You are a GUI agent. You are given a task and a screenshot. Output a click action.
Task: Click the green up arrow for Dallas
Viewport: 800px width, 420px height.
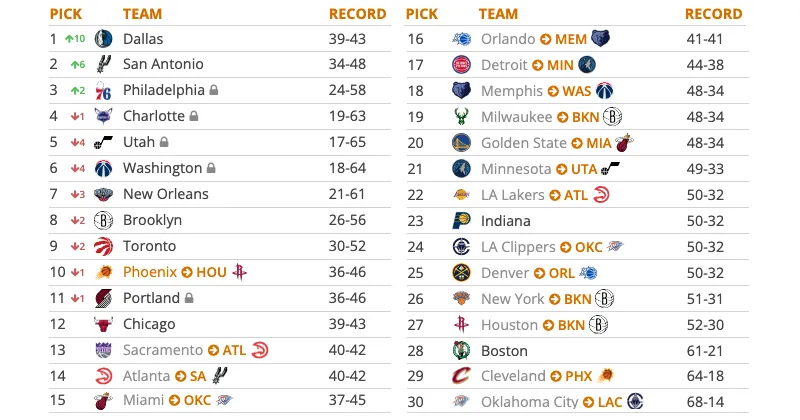pyautogui.click(x=69, y=39)
